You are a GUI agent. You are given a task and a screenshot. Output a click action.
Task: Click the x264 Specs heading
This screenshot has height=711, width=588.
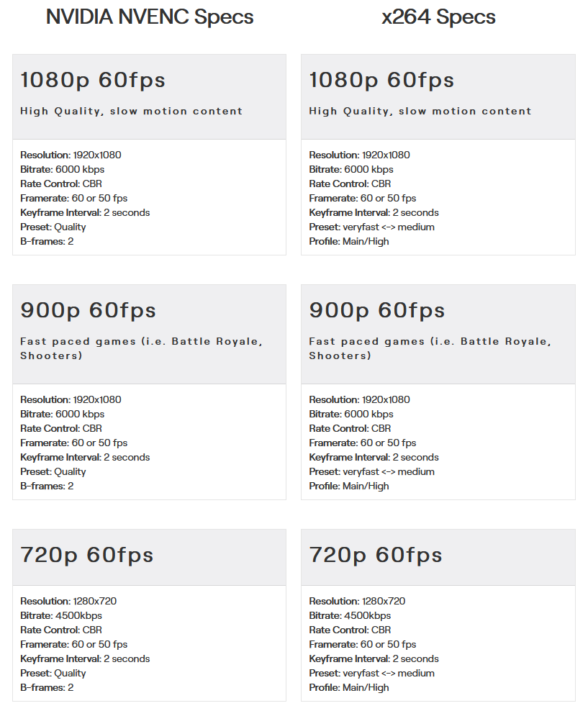[x=438, y=17]
